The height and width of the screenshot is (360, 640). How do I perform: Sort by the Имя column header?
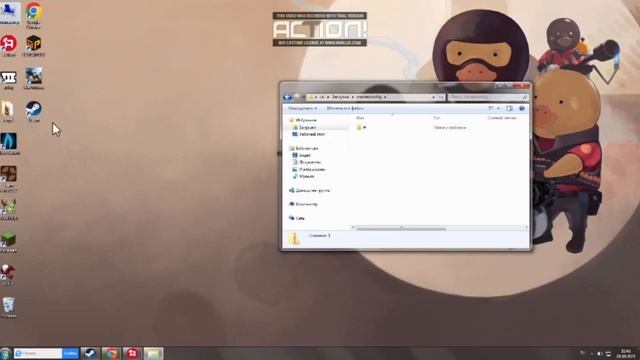(360, 118)
